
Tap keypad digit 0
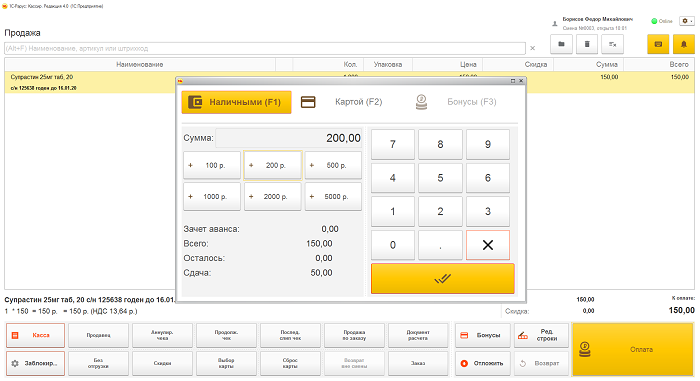point(393,245)
